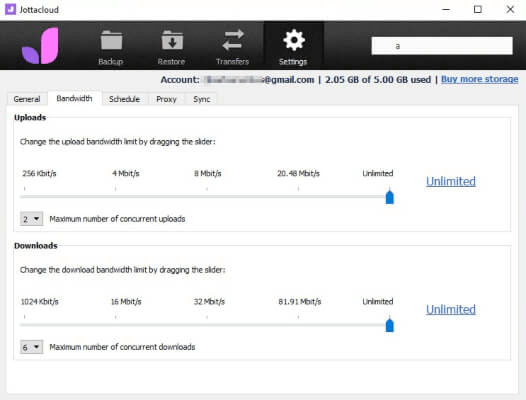Switch to the General tab
This screenshot has width=526, height=400.
pos(27,99)
